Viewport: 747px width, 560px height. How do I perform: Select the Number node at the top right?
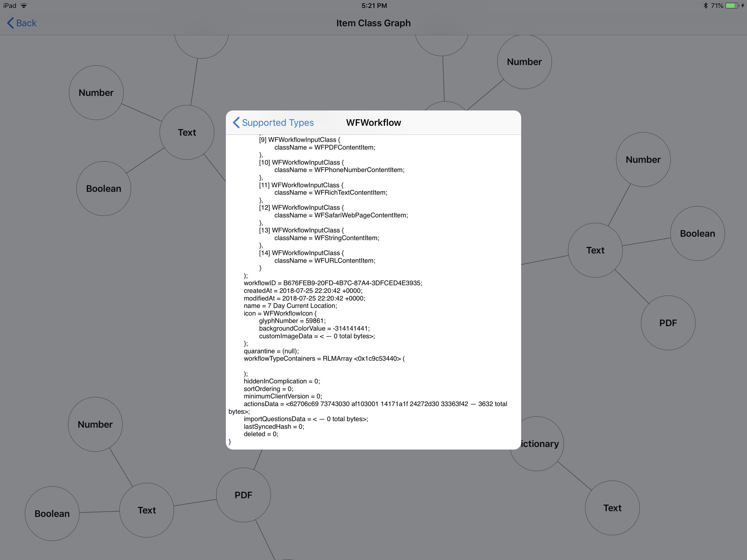point(524,62)
